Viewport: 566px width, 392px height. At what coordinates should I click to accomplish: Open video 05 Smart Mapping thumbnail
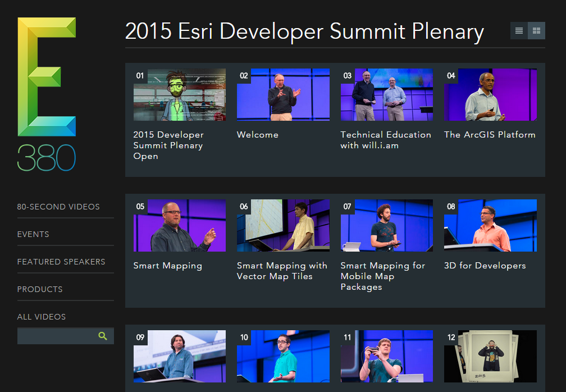[x=180, y=226]
